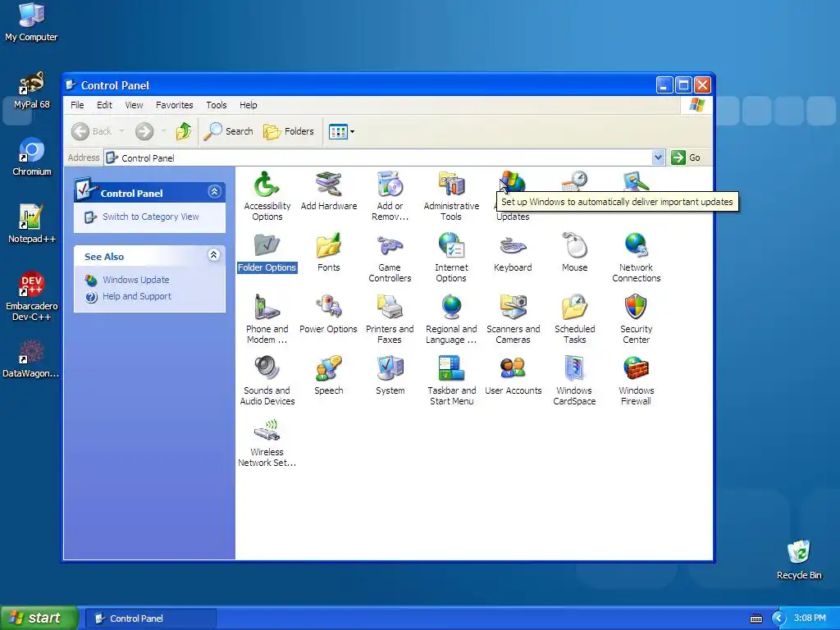Collapse the See Also sidebar section
This screenshot has width=840, height=630.
[x=214, y=255]
